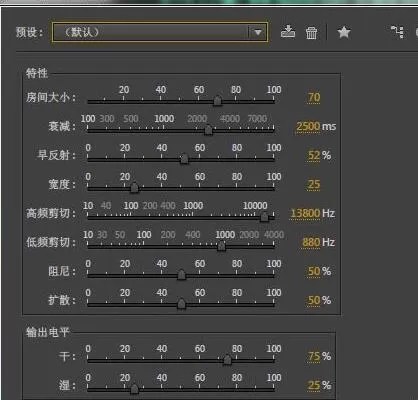
Task: Click the 湿 value 25
Action: (314, 385)
